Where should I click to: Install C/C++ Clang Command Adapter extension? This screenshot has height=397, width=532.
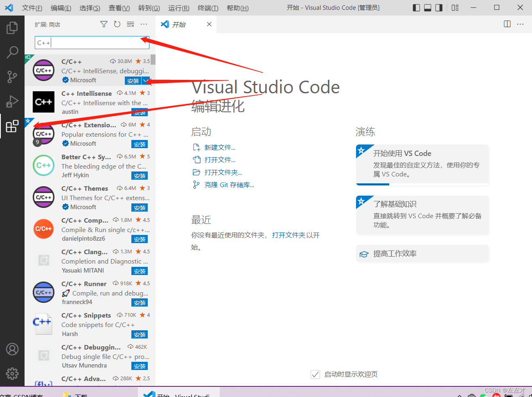pos(140,271)
